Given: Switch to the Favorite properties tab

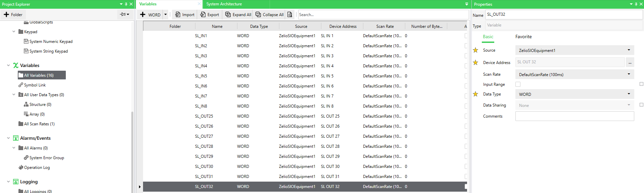Looking at the screenshot, I should pos(523,37).
